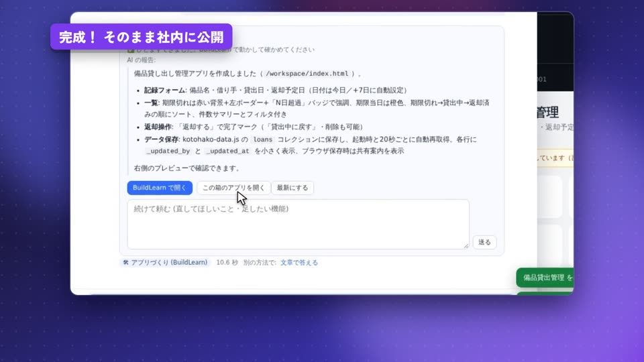The height and width of the screenshot is (362, 644).
Task: Click the green 備品貸出管理 button
Action: 545,278
